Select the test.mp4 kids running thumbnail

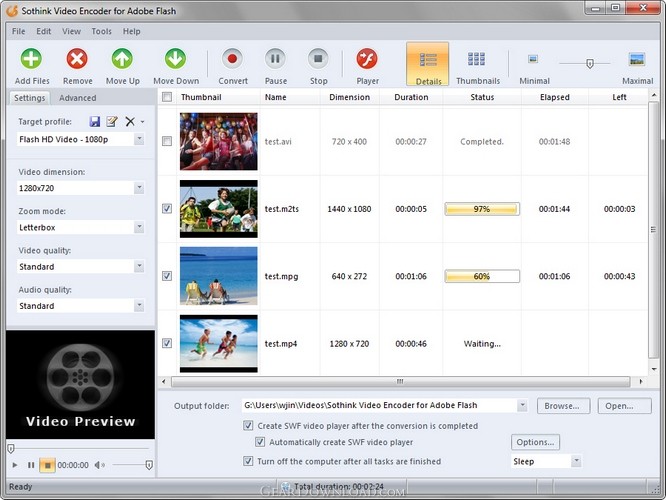(x=218, y=343)
